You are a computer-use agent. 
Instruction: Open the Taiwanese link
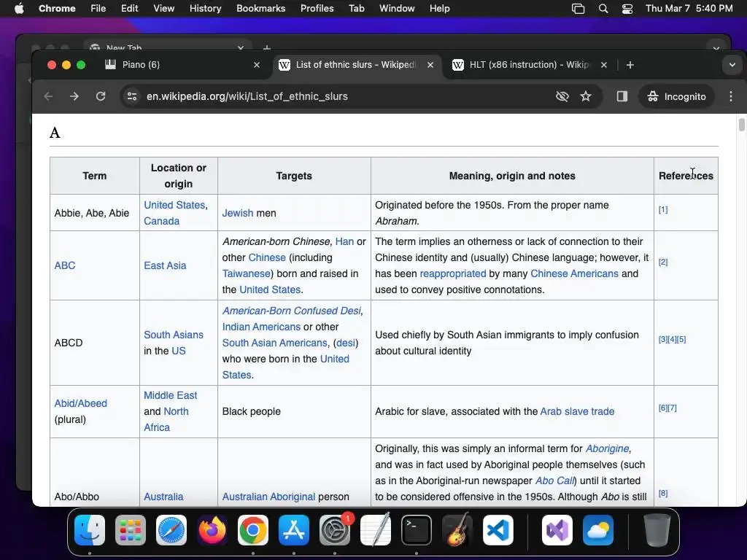pos(247,273)
